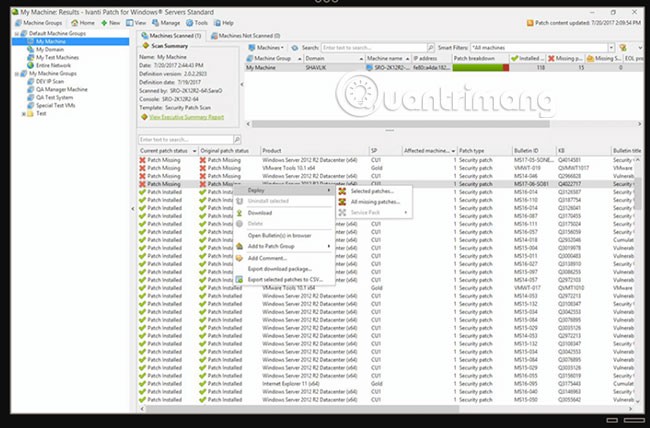650x428 pixels.
Task: Open Add to Patch Group submenu
Action: (x=284, y=246)
